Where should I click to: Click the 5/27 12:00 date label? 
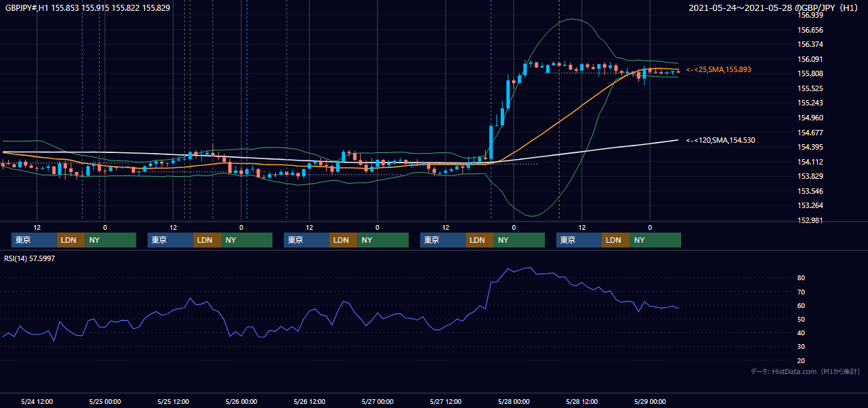[446, 401]
